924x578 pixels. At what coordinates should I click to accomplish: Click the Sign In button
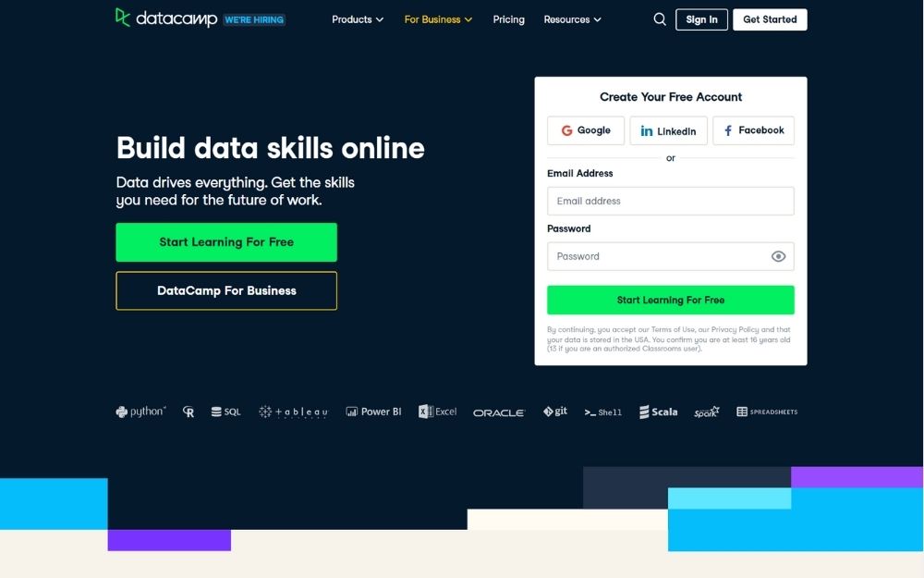click(x=701, y=19)
